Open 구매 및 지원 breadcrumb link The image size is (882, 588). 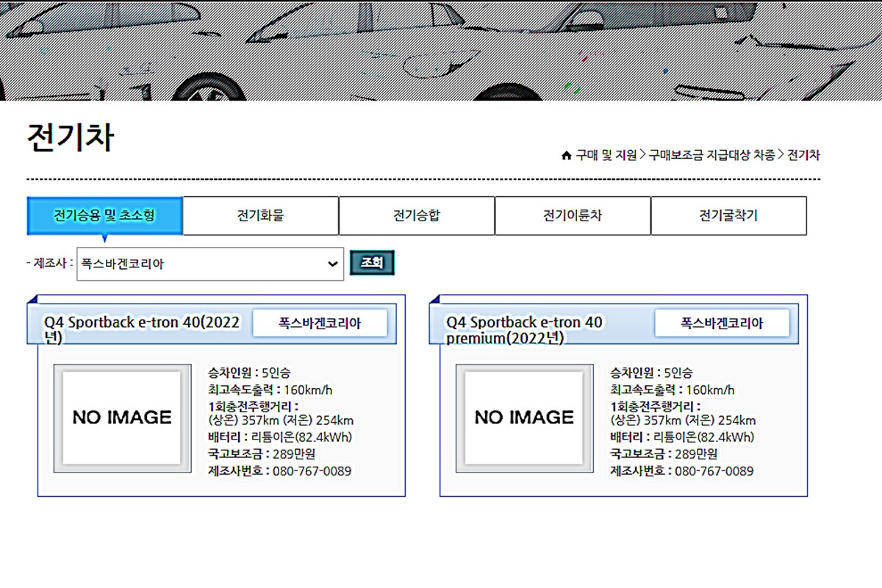point(606,155)
